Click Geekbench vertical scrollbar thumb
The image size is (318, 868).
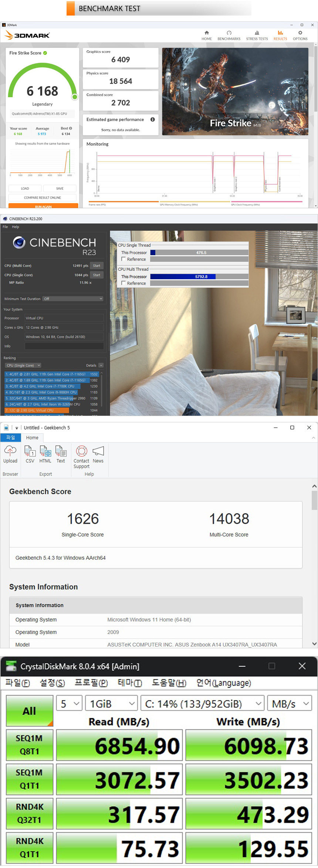314,500
